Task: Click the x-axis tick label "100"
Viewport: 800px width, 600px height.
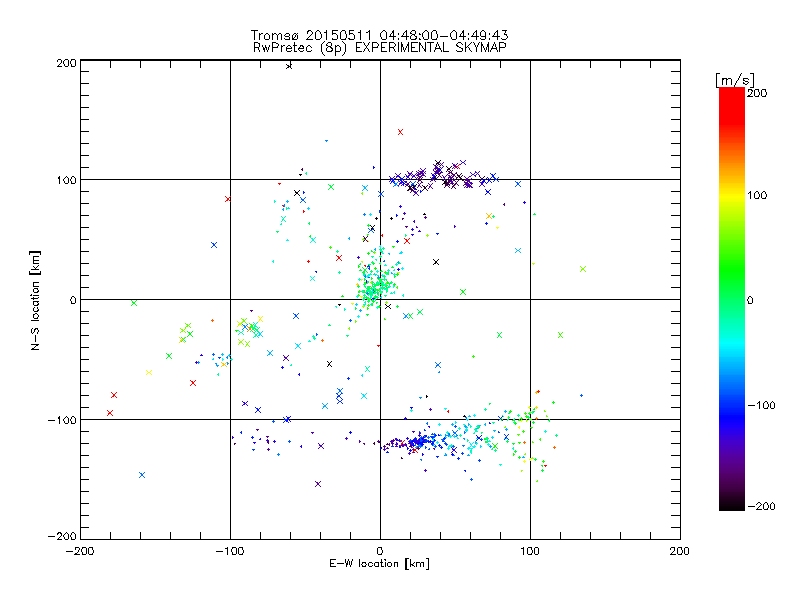Action: pos(530,551)
